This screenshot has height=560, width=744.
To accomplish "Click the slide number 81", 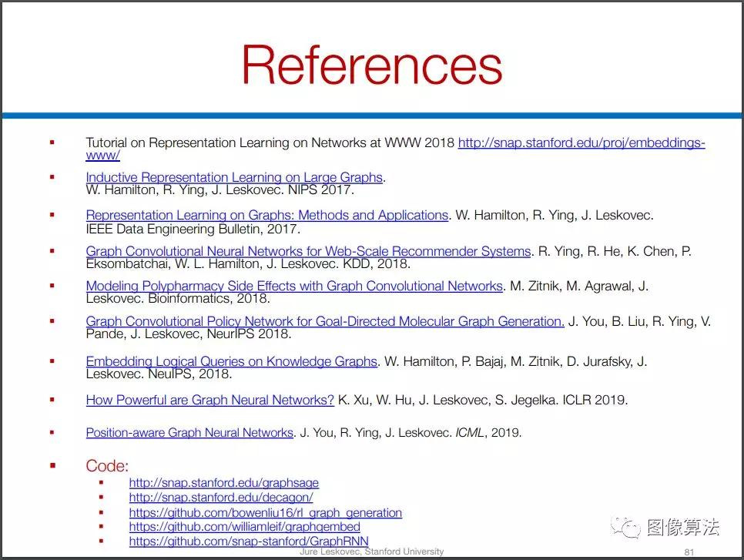I will 689,552.
